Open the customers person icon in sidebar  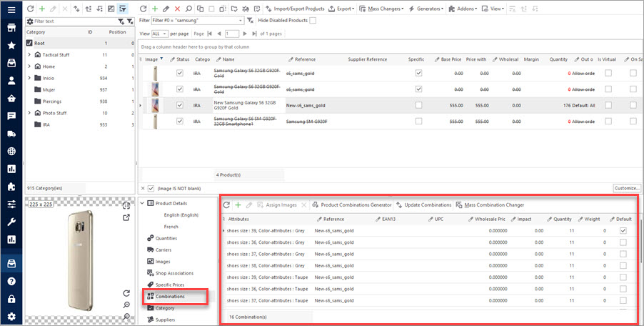(x=11, y=81)
